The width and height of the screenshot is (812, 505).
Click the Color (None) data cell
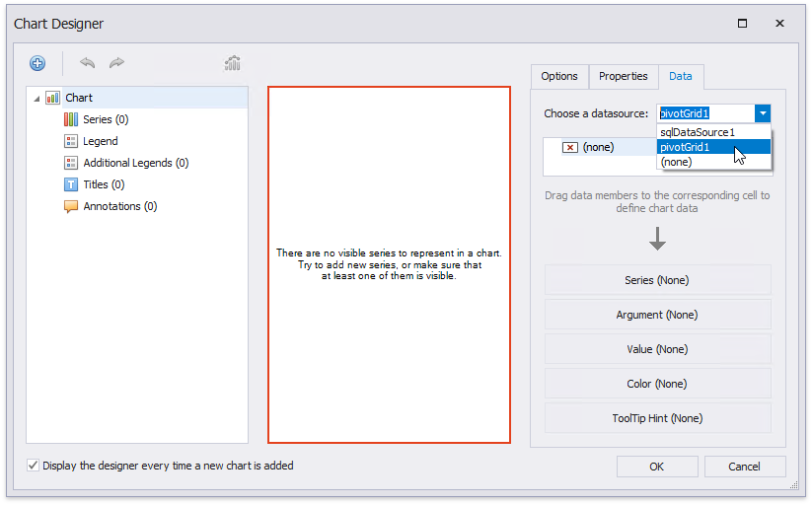(x=657, y=384)
